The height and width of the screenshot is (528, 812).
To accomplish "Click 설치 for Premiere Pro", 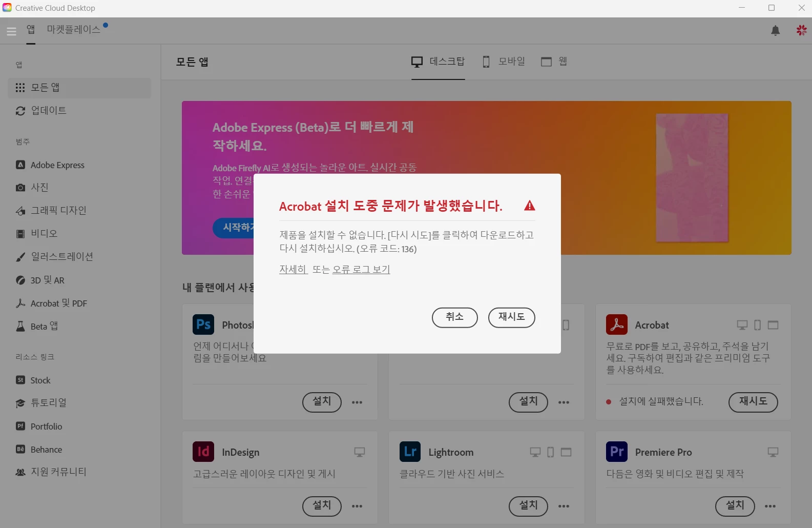I will coord(735,506).
